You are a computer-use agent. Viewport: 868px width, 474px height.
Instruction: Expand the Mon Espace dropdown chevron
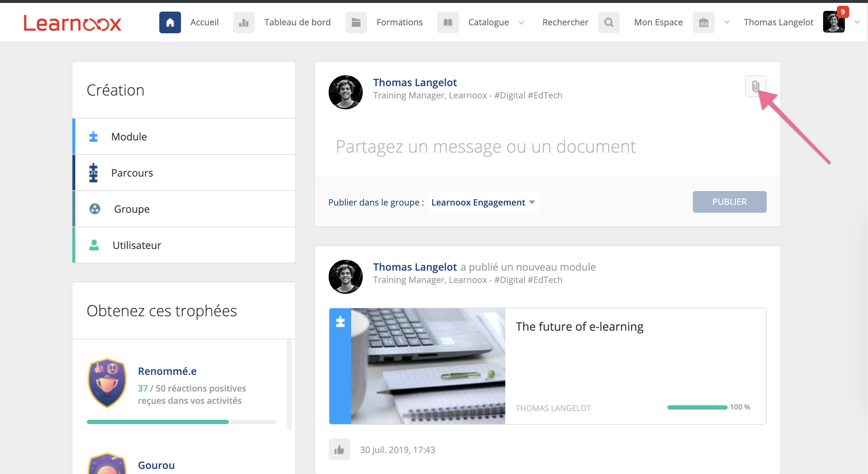(726, 22)
